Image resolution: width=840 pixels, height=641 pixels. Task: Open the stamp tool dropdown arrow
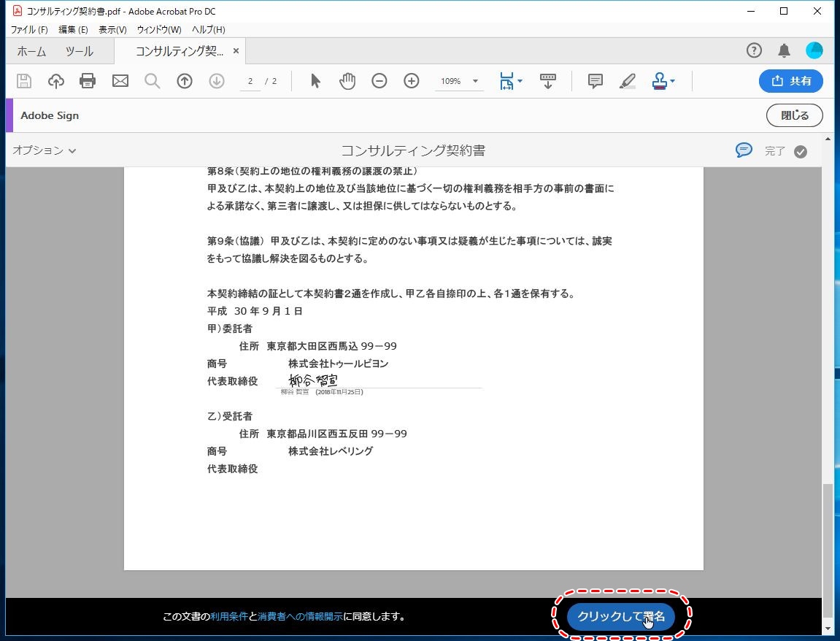(x=672, y=81)
